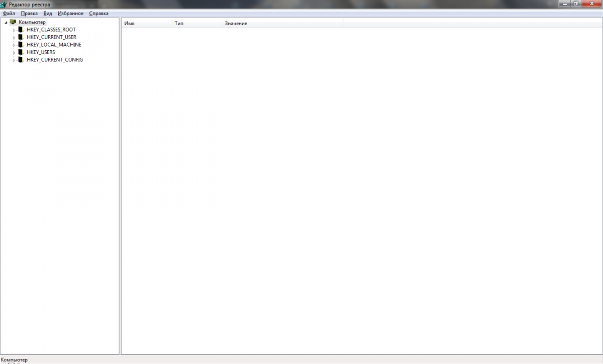Open the Избранное menu
Image resolution: width=603 pixels, height=364 pixels.
(x=70, y=14)
